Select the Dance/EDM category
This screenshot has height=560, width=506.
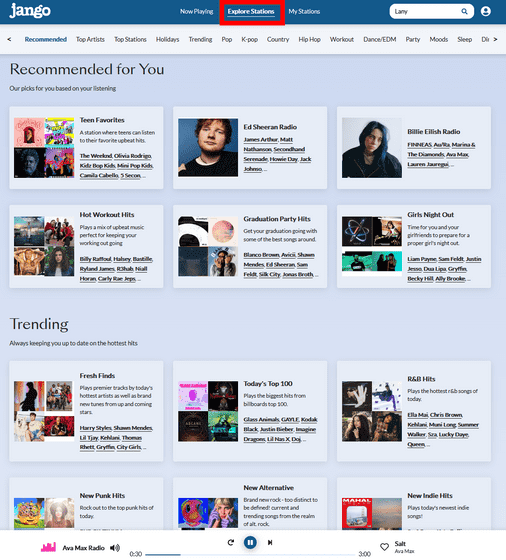(380, 39)
